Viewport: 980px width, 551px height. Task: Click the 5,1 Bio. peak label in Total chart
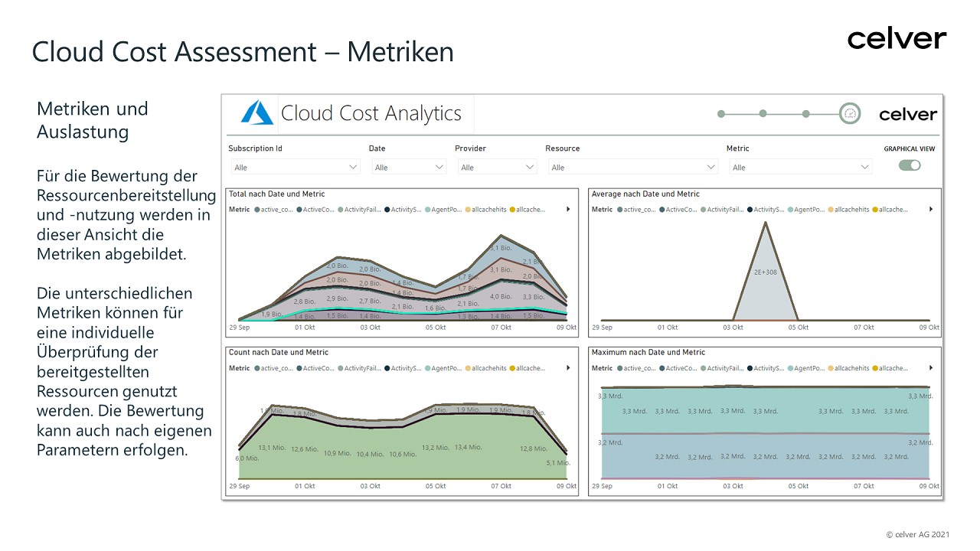pyautogui.click(x=501, y=248)
